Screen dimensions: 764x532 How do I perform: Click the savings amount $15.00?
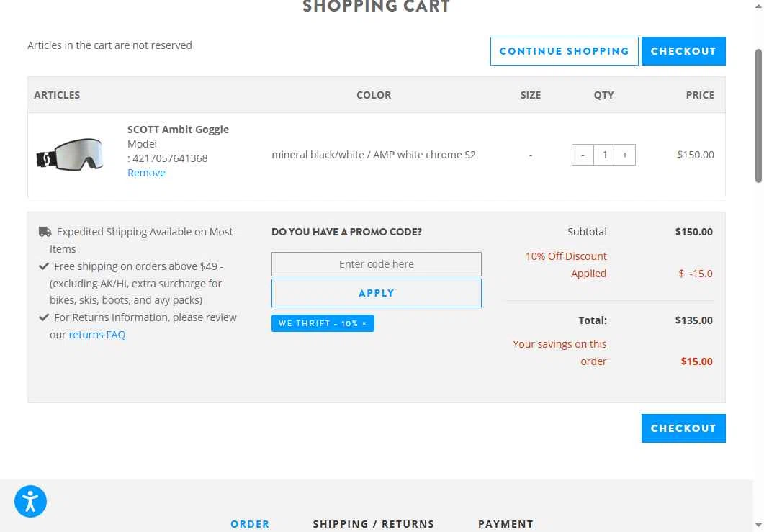tap(696, 361)
